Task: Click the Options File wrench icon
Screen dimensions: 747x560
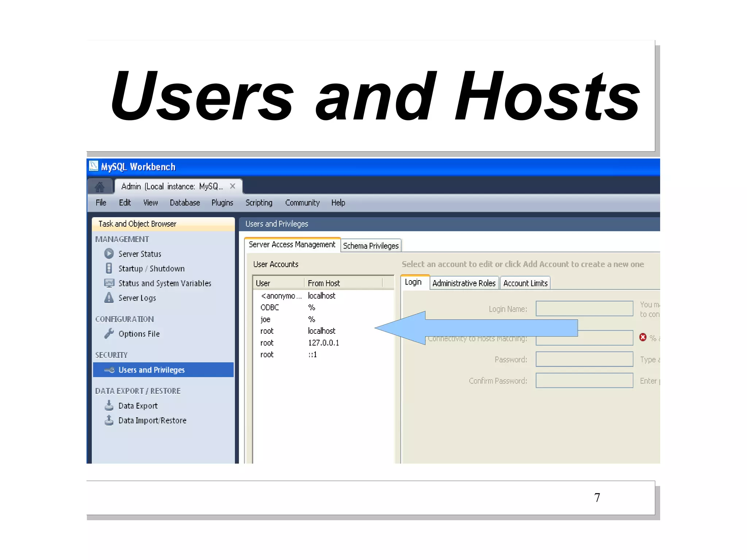Action: click(x=109, y=333)
